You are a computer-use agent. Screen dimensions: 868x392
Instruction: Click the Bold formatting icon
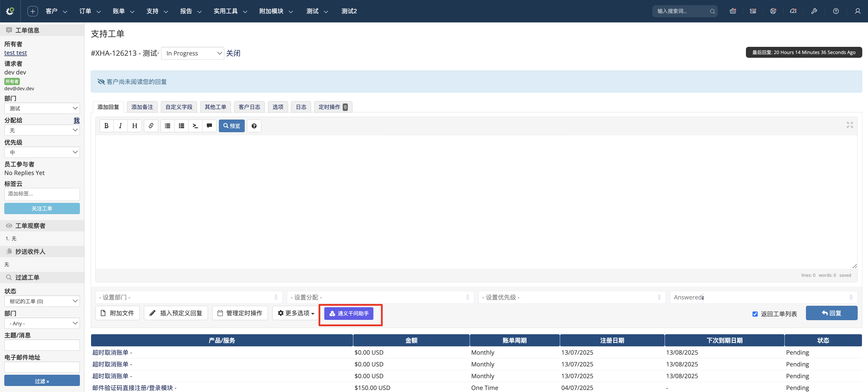click(107, 126)
